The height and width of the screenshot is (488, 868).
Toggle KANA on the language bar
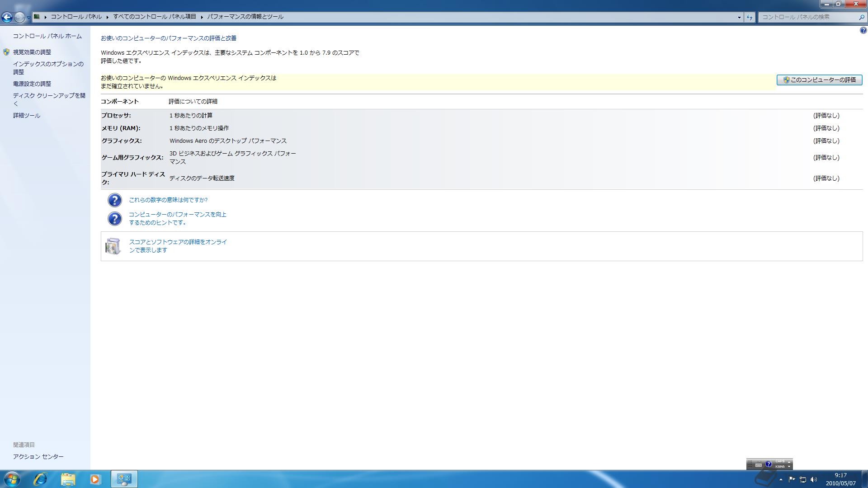pyautogui.click(x=780, y=467)
